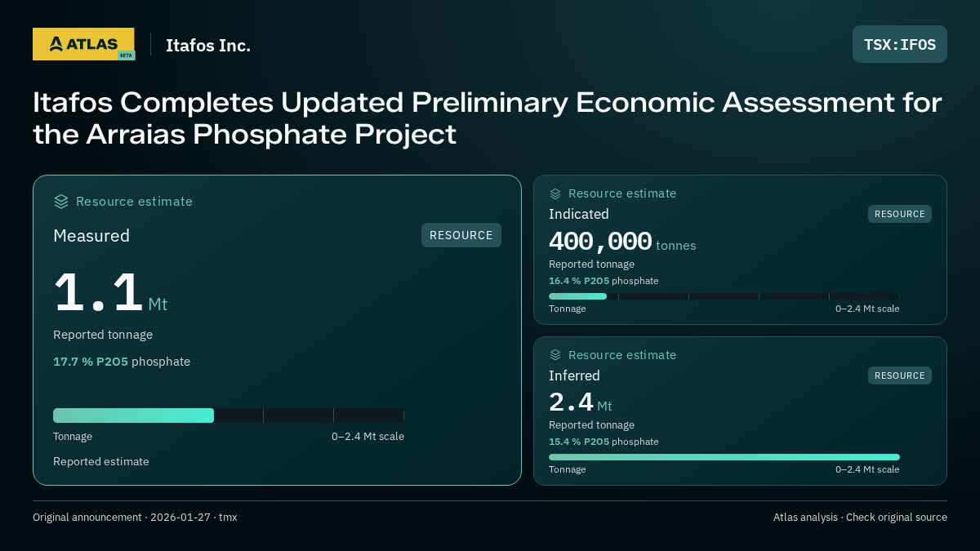Click the RESOURCE tag on the Indicated card

[x=900, y=214]
